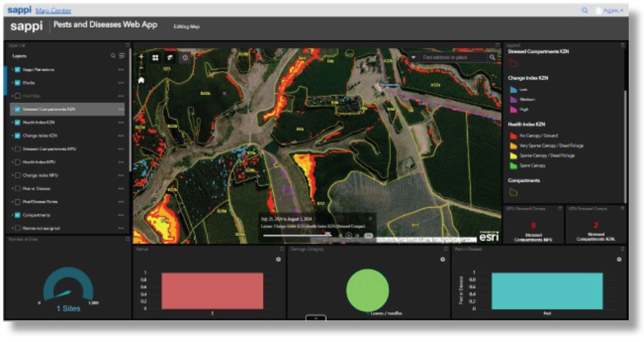644x342 pixels.
Task: Expand the Pest or Disease layer arrow
Action: (12, 189)
